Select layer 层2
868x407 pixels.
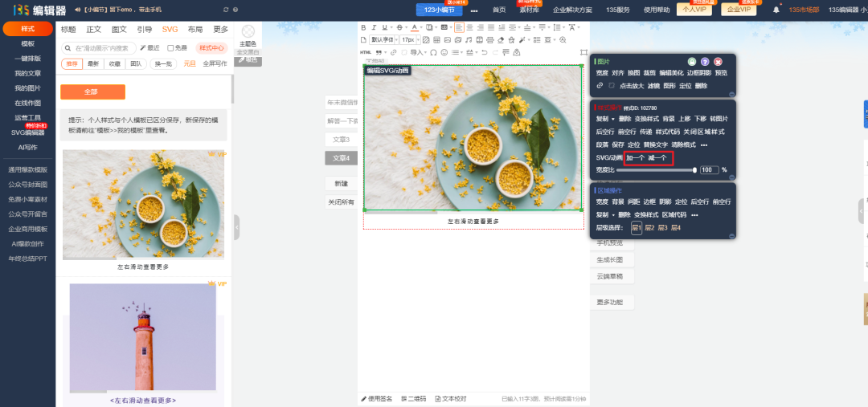tap(650, 228)
